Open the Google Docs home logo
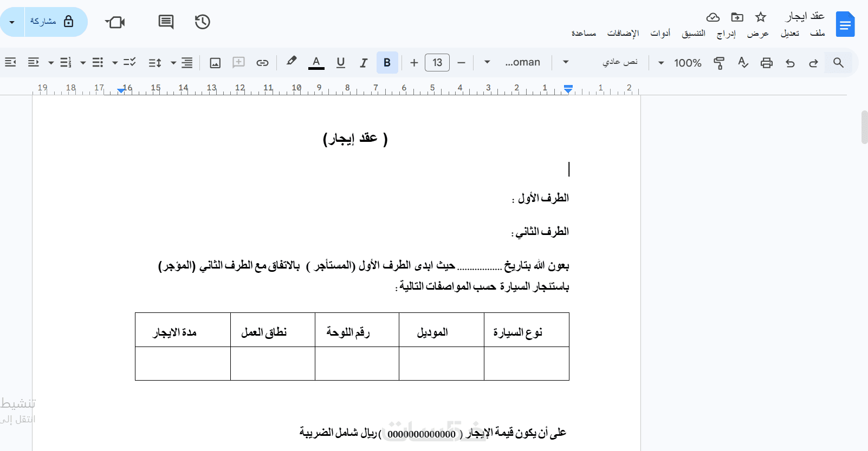 click(845, 24)
